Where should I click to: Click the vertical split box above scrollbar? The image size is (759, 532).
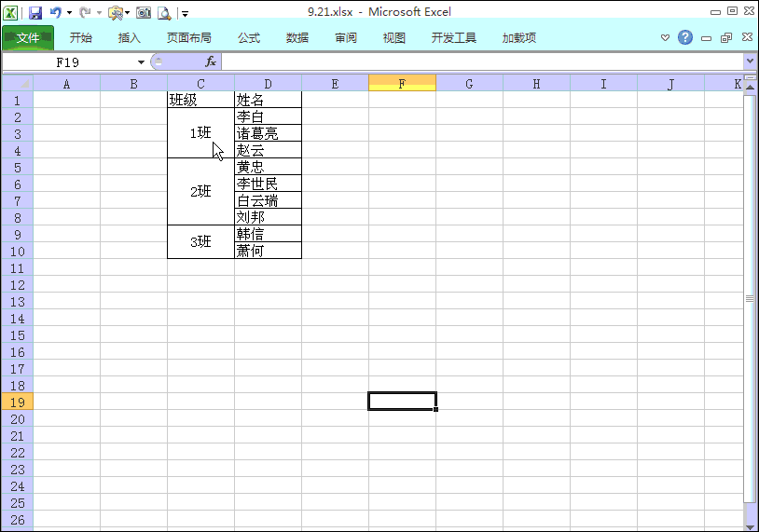(750, 77)
